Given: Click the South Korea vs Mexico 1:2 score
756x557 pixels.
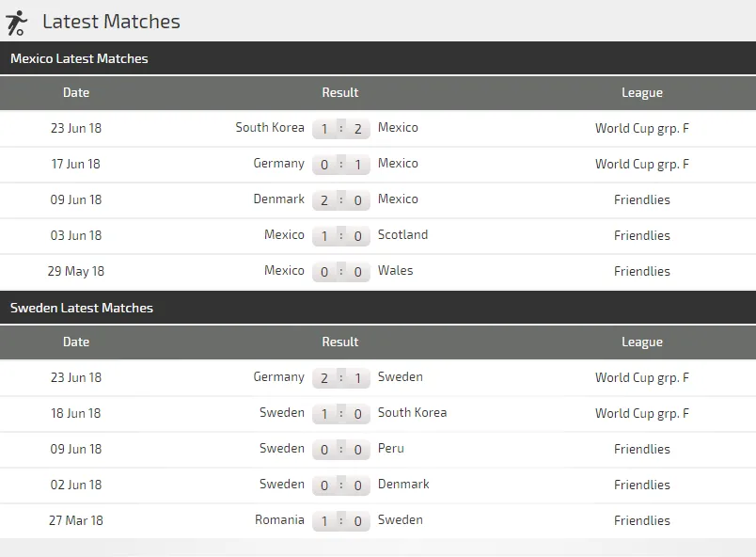Looking at the screenshot, I should pyautogui.click(x=340, y=129).
